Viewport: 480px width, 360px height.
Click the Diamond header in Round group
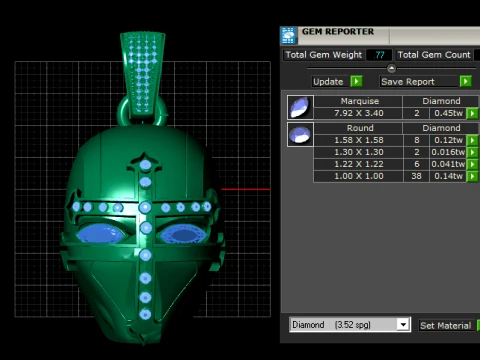pyautogui.click(x=441, y=128)
